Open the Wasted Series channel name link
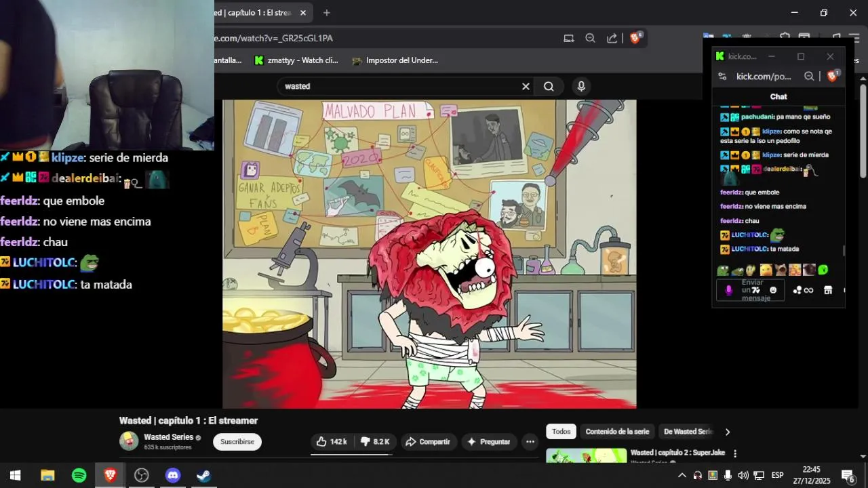 [x=169, y=437]
